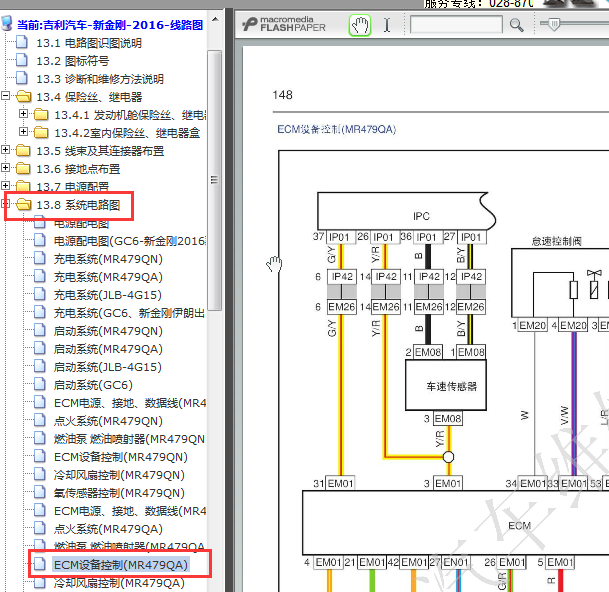This screenshot has height=592, width=609.
Task: Expand 13.7 电源配置 folder
Action: tap(5, 185)
